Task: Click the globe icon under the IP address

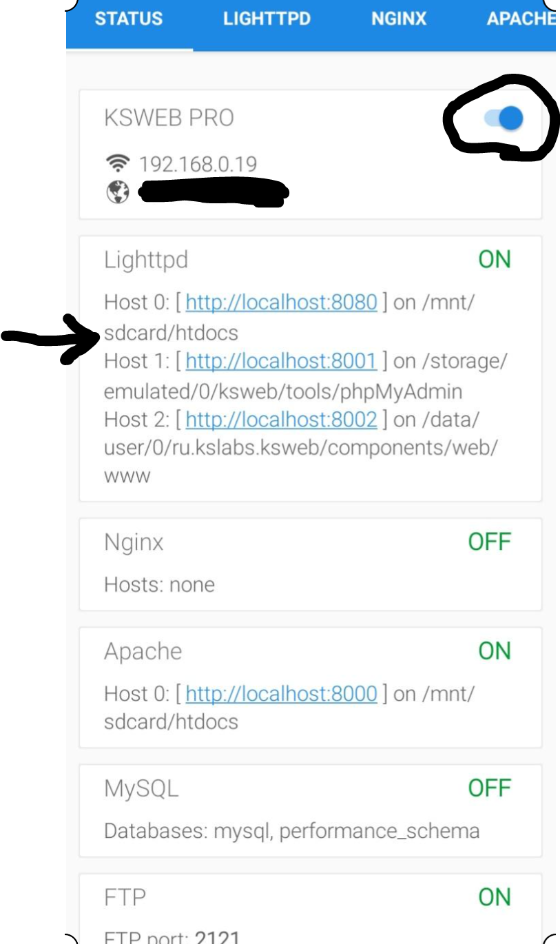Action: click(x=118, y=193)
